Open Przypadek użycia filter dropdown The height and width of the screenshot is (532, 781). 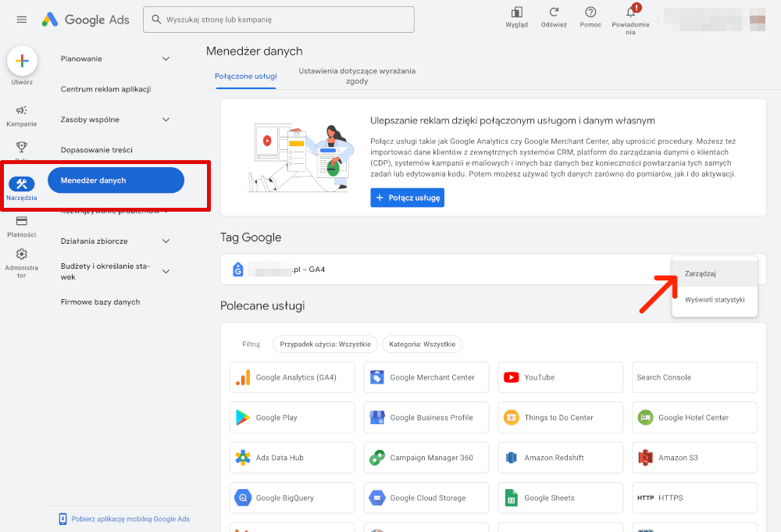click(x=325, y=345)
